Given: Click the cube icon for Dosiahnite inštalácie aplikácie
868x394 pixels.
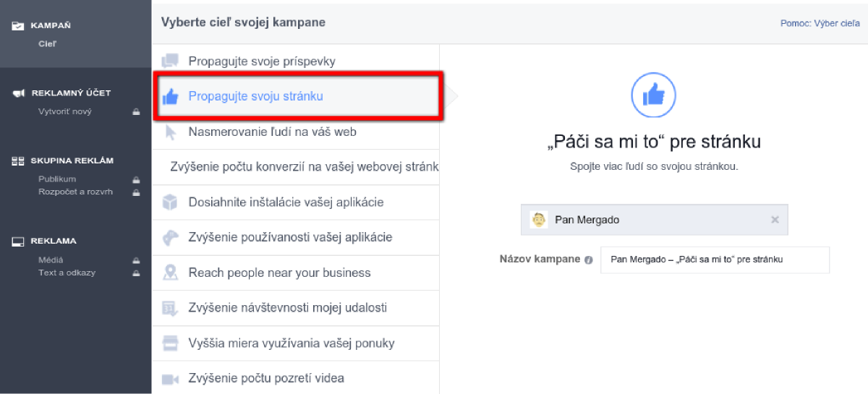Looking at the screenshot, I should tap(170, 202).
